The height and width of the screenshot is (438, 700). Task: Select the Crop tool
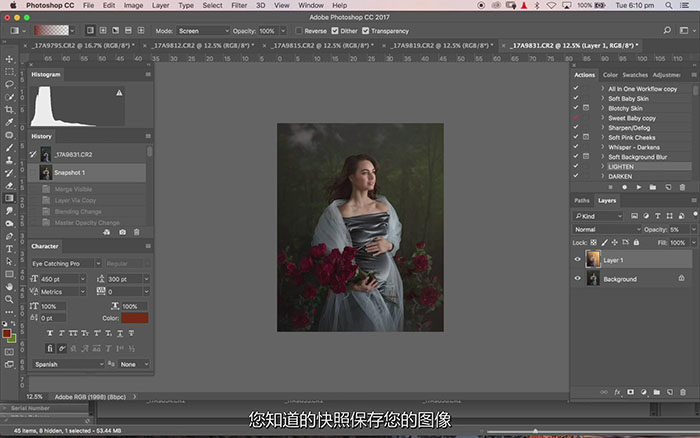(9, 109)
